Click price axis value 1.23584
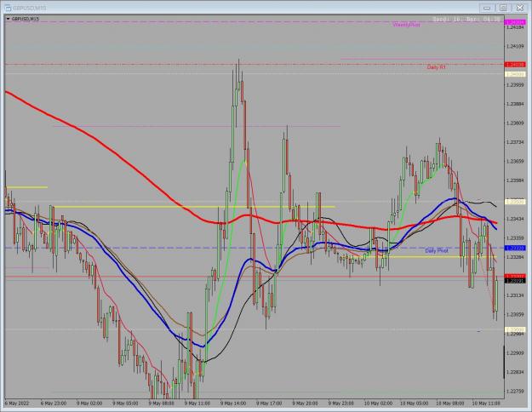Viewport: 532px width, 412px height. [515, 180]
